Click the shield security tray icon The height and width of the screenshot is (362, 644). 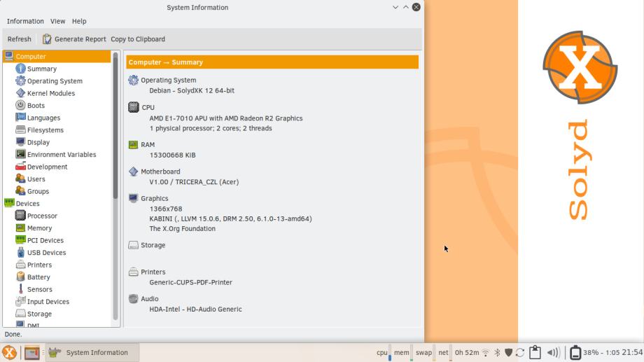[x=508, y=353]
